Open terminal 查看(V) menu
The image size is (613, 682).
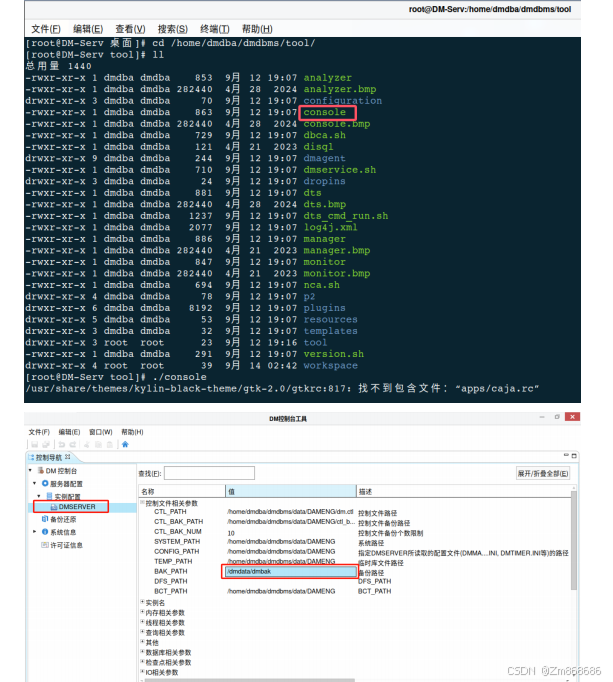(x=130, y=29)
